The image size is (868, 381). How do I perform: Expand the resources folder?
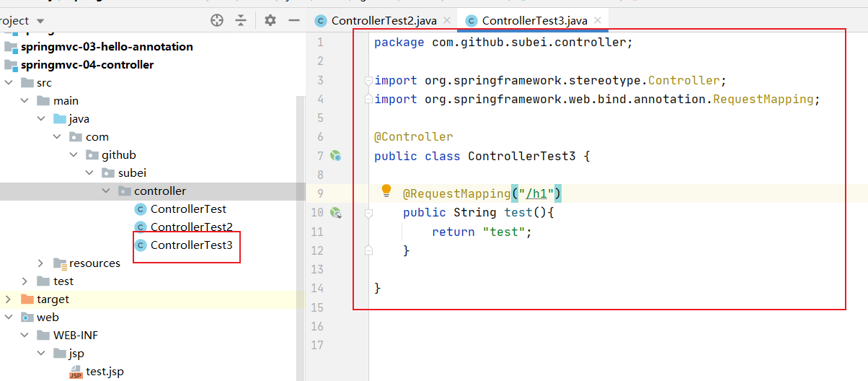tap(40, 263)
